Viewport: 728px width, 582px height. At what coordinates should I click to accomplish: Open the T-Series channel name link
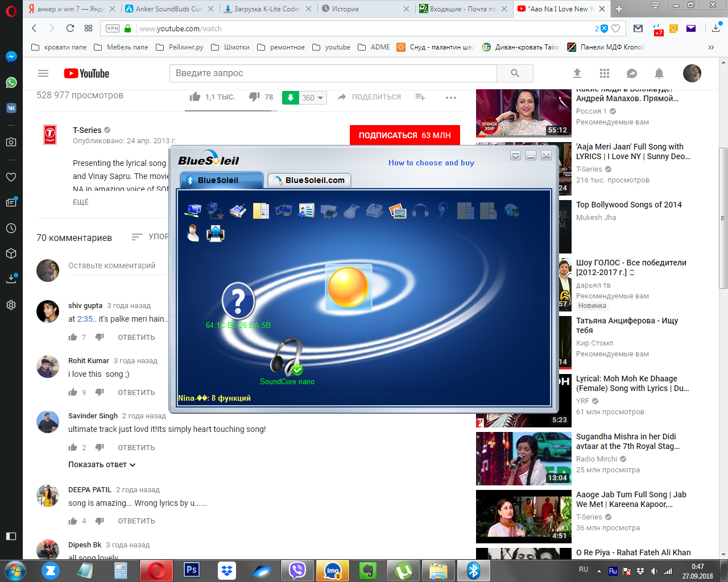pos(87,130)
